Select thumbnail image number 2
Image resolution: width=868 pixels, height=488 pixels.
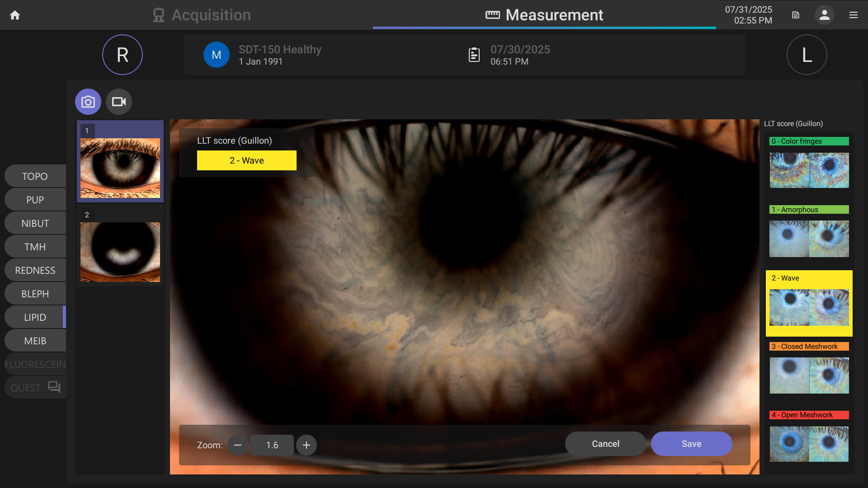coord(120,252)
